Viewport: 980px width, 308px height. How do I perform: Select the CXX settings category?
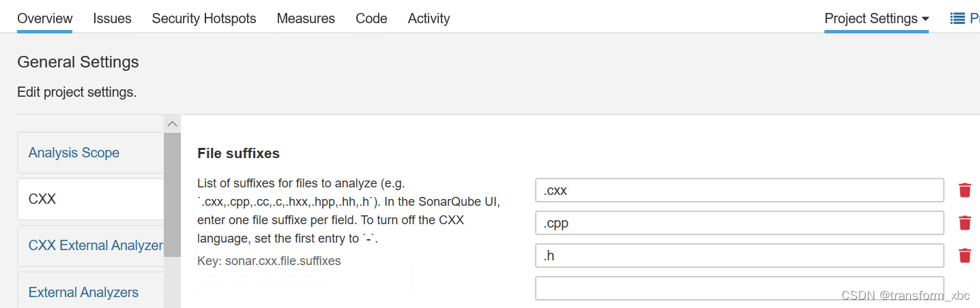42,199
